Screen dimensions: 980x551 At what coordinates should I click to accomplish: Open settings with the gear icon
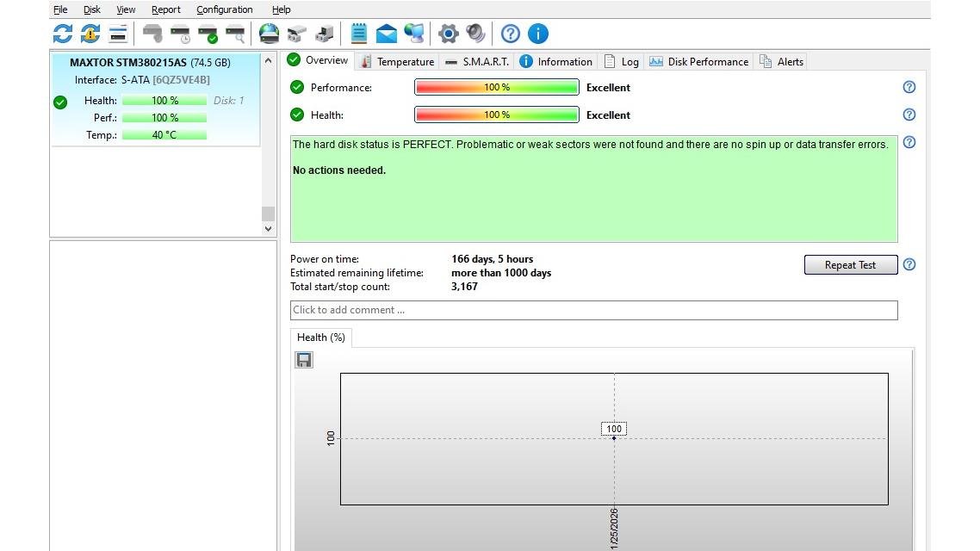coord(448,34)
